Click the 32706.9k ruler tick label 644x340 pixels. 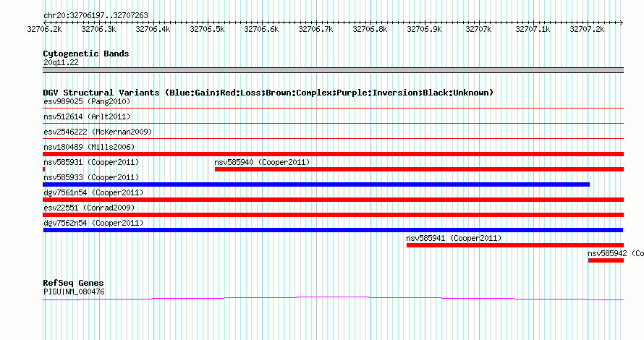424,29
